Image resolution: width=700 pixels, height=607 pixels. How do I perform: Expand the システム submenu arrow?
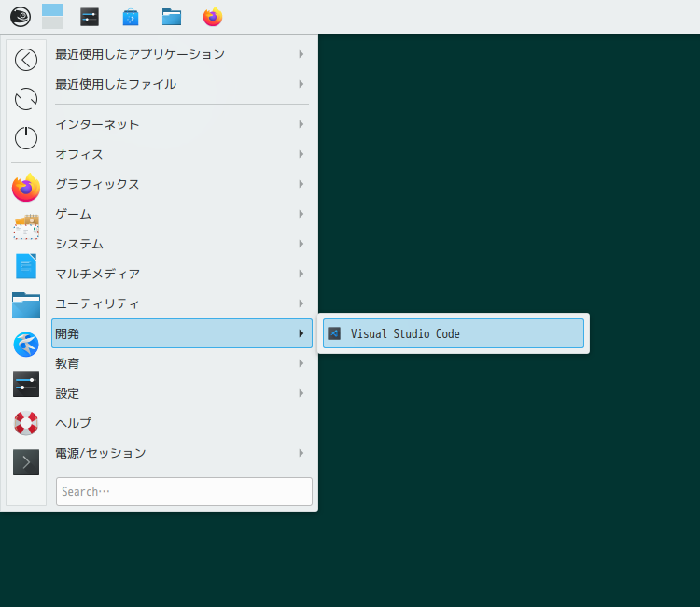[x=301, y=244]
